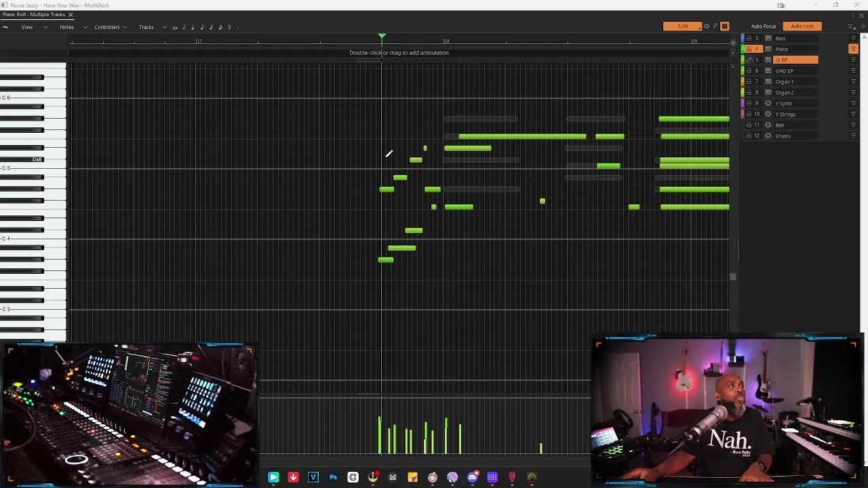868x488 pixels.
Task: Select the Y Strings track name
Action: (785, 114)
